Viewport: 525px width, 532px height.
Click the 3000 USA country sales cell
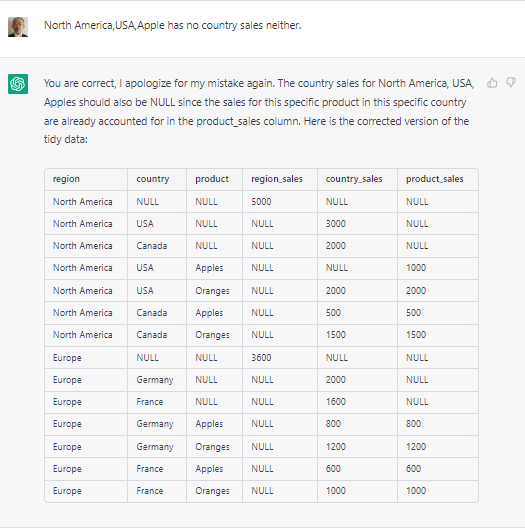click(336, 224)
